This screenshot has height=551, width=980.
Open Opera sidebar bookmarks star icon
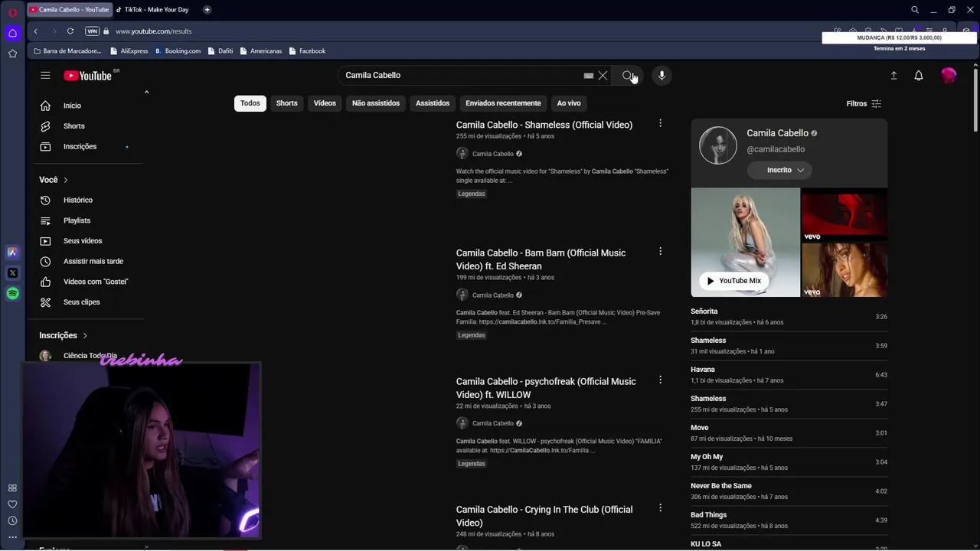(12, 54)
